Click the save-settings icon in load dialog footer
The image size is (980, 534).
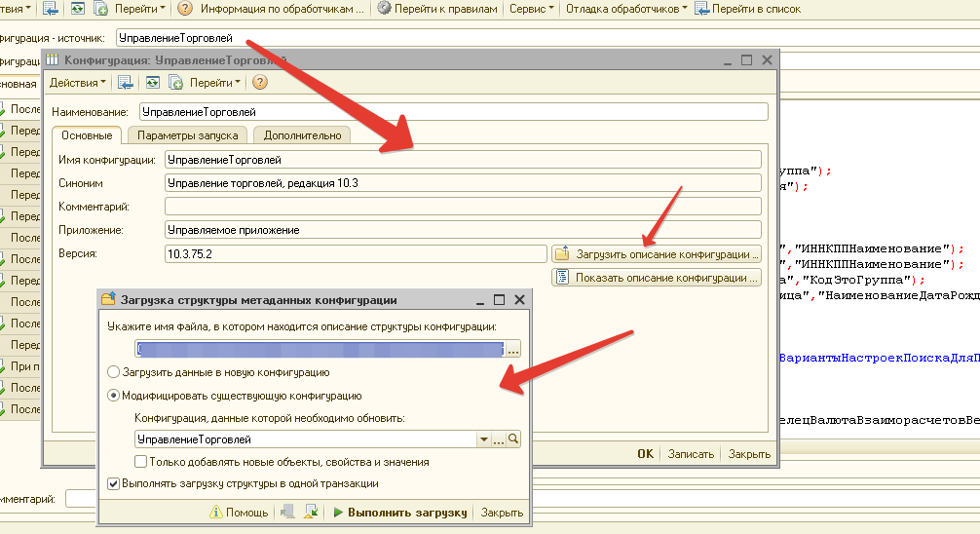point(311,513)
